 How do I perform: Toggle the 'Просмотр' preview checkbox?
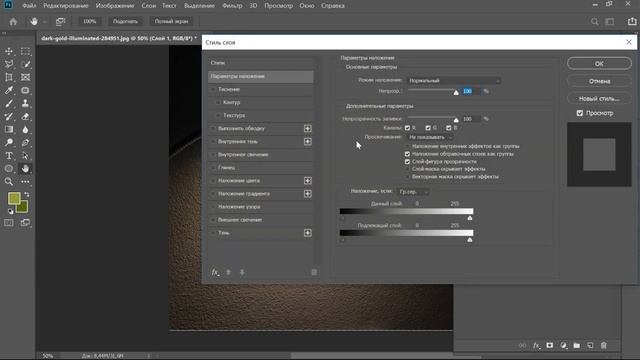coord(580,113)
